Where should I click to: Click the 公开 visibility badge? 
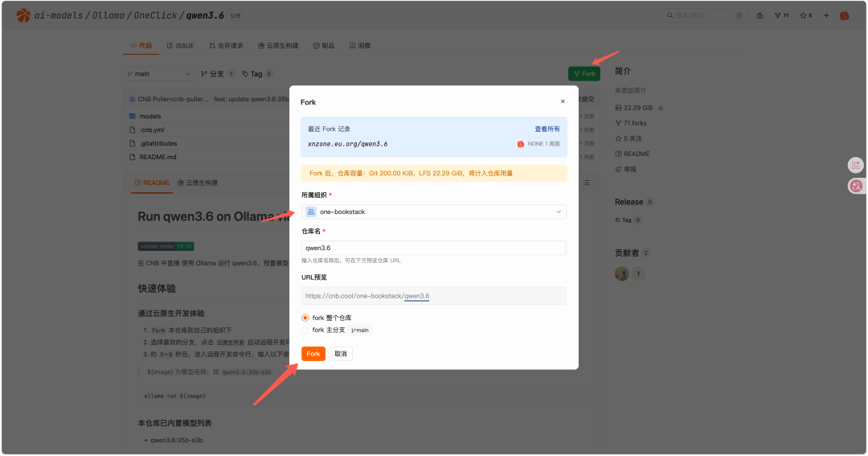[235, 15]
